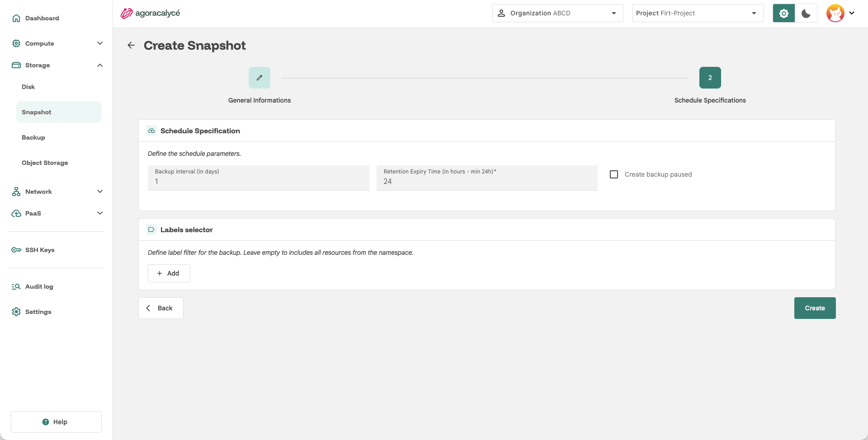The image size is (868, 440).
Task: Click the Retention Expiry Time input field
Action: [487, 178]
